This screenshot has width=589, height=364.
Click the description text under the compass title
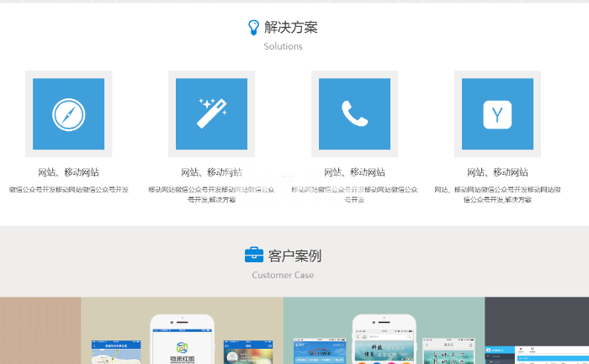tap(69, 189)
